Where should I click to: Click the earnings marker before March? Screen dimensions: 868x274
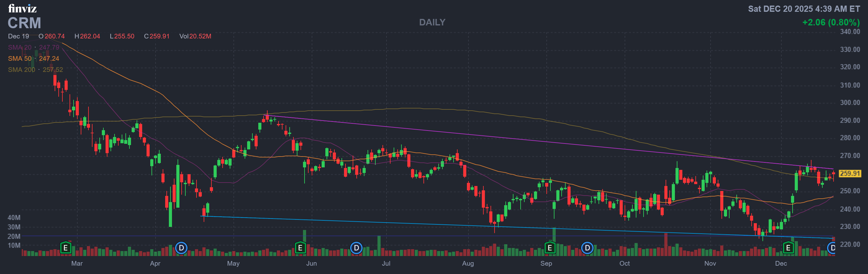pyautogui.click(x=66, y=248)
